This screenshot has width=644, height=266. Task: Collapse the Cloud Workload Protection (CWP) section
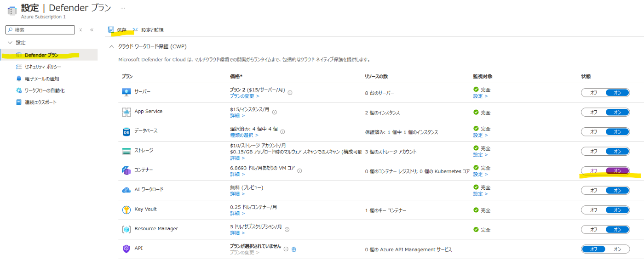[111, 46]
